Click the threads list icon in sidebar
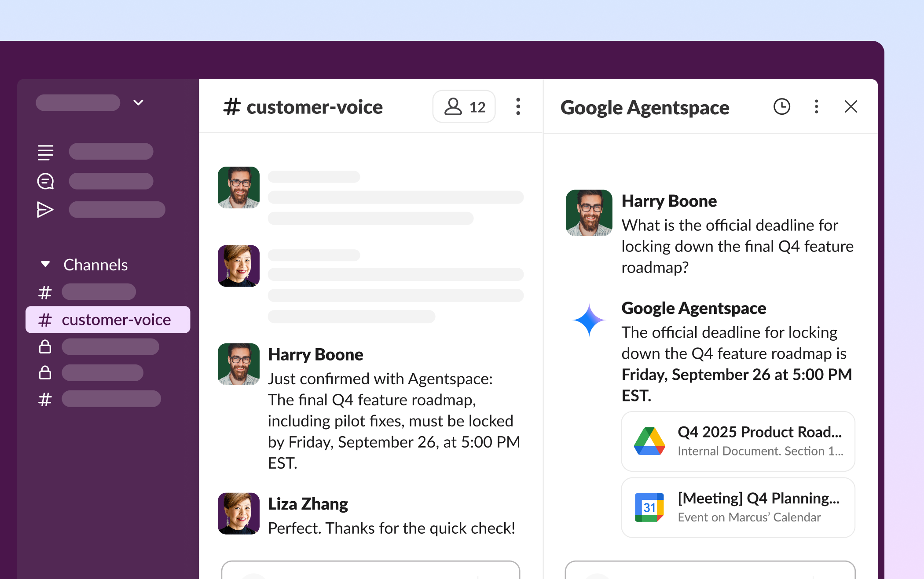Screen dimensions: 924x579 click(x=45, y=152)
